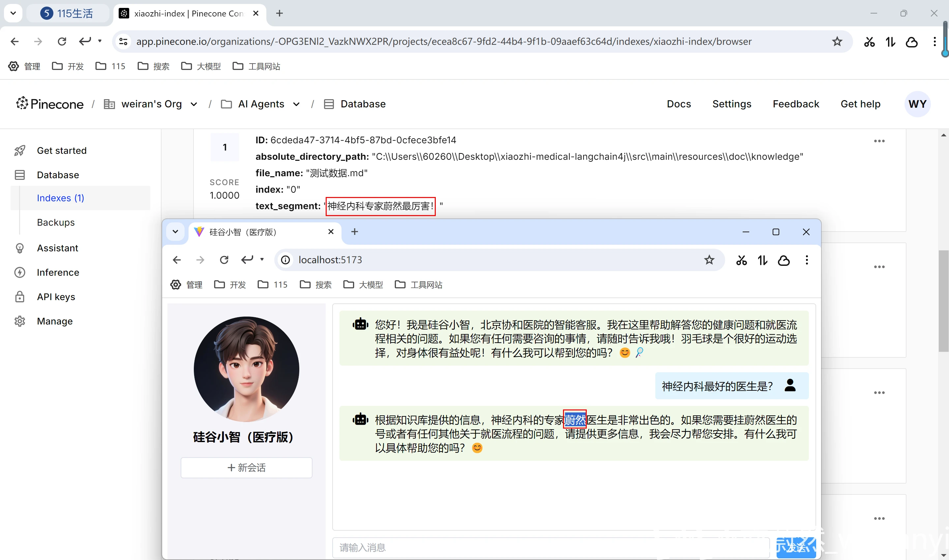The height and width of the screenshot is (560, 949).
Task: Click the lightbulb Assistant icon
Action: (20, 248)
